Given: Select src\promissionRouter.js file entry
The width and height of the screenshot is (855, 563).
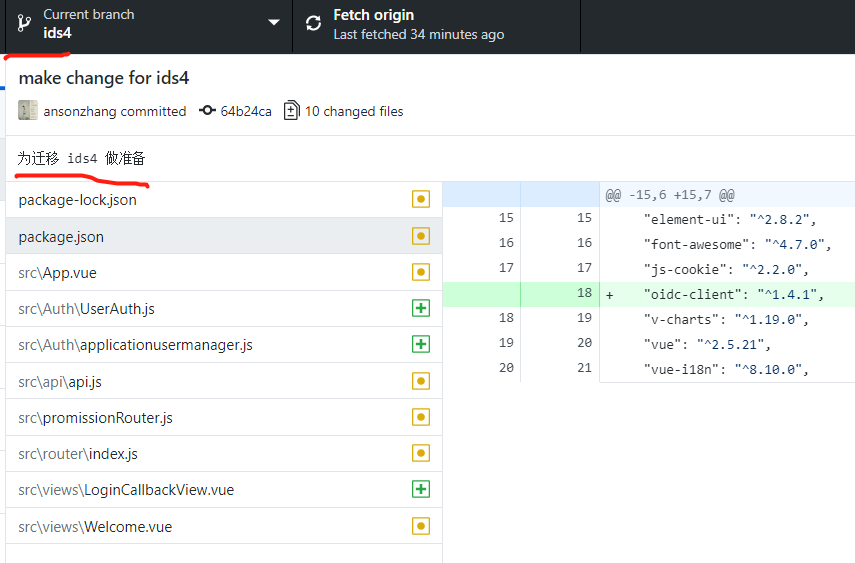Looking at the screenshot, I should coord(224,417).
